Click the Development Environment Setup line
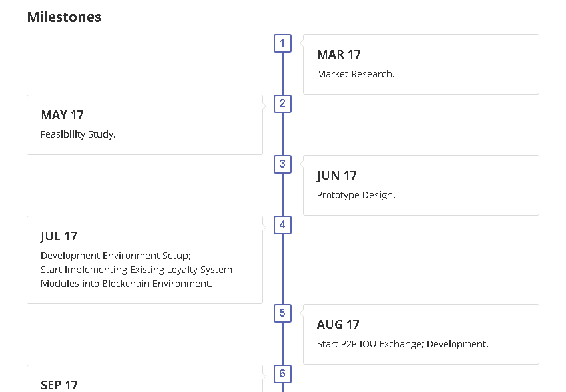Viewport: 566px width, 392px height. 116,256
